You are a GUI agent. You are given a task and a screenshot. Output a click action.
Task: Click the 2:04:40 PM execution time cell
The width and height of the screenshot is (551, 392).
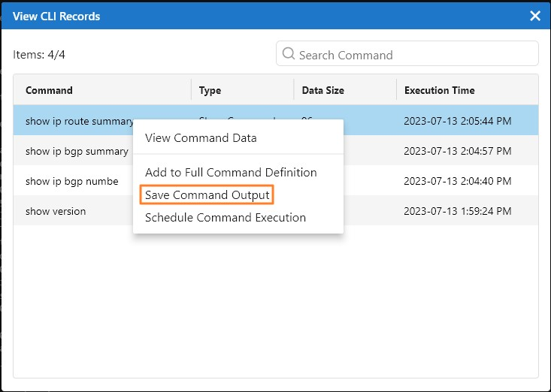click(458, 181)
